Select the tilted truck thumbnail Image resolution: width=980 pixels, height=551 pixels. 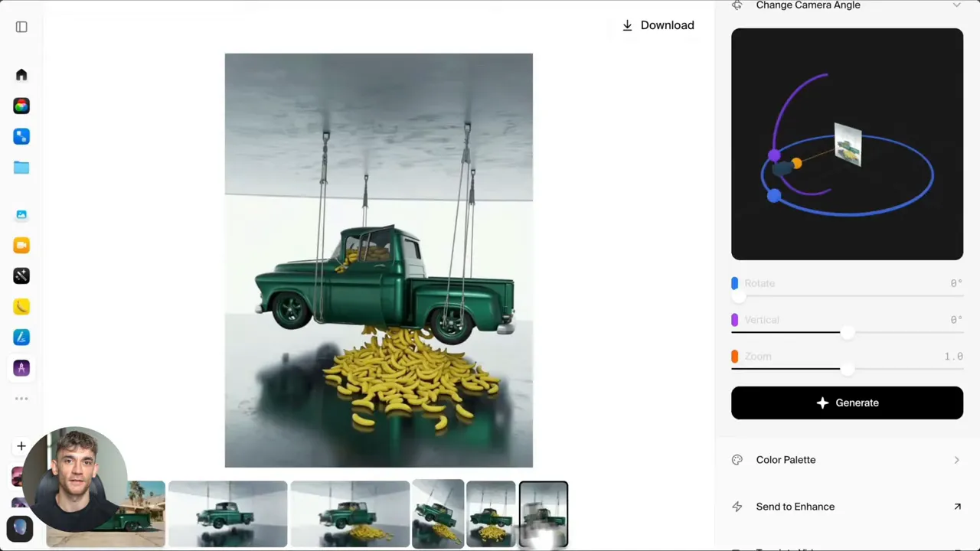(438, 514)
